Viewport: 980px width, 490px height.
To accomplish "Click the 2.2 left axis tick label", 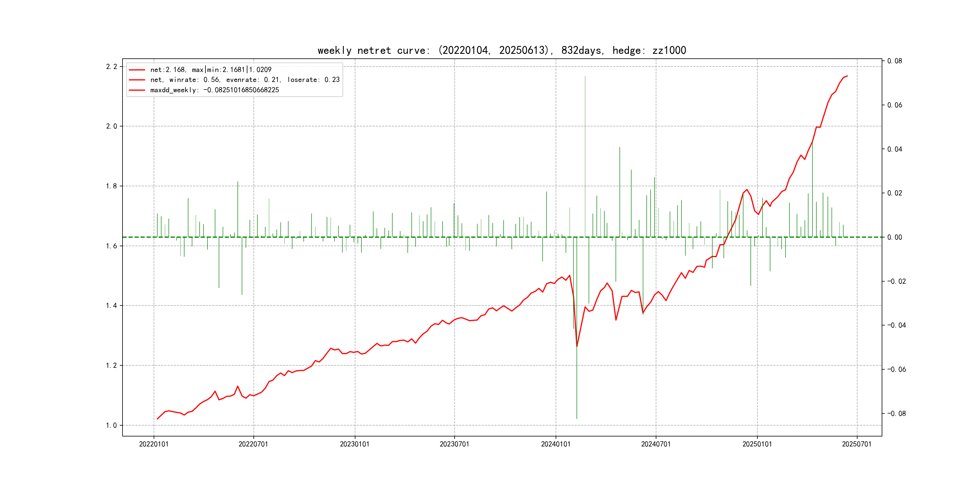I will (x=112, y=67).
